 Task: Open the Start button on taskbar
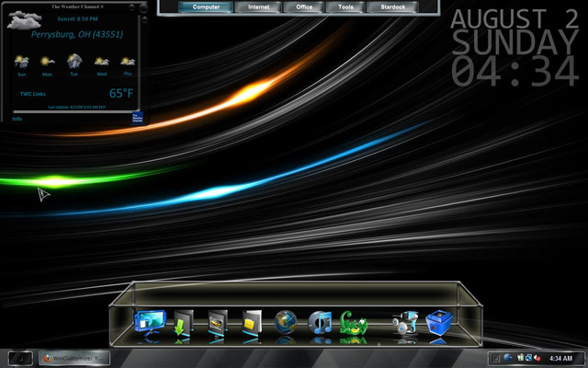point(20,358)
